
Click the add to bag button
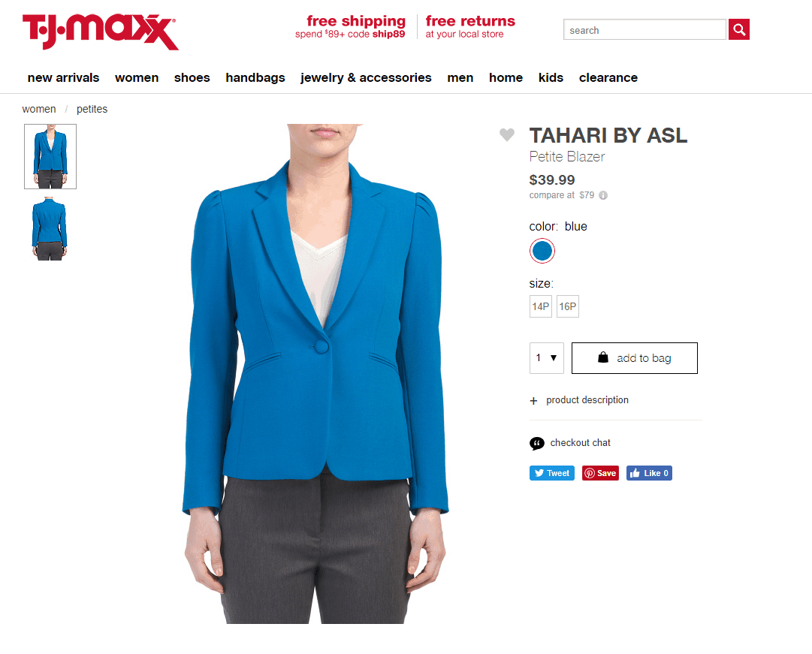635,358
